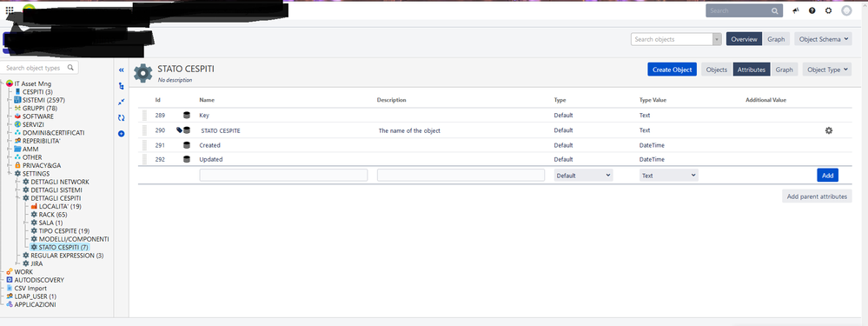Select LDAP_USER (1) in the tree
This screenshot has width=868, height=326.
tap(36, 296)
